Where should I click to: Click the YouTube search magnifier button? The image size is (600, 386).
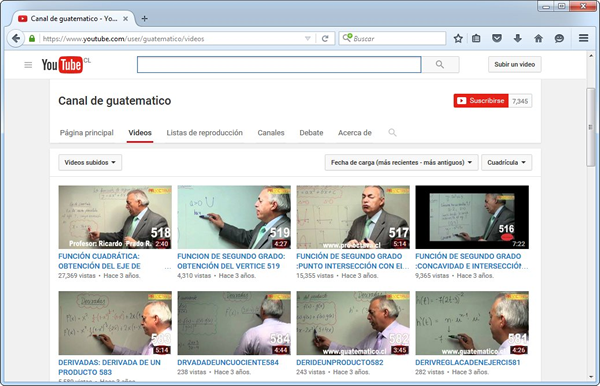point(440,65)
